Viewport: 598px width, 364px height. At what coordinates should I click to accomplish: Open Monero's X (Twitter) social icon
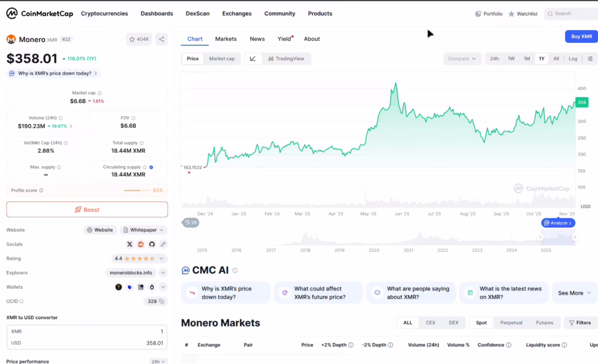pos(130,244)
